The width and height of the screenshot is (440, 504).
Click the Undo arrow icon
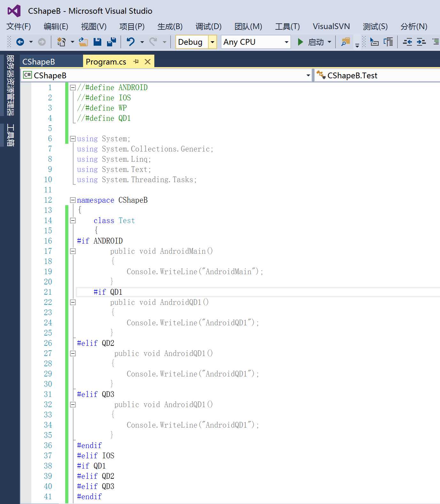pyautogui.click(x=131, y=42)
